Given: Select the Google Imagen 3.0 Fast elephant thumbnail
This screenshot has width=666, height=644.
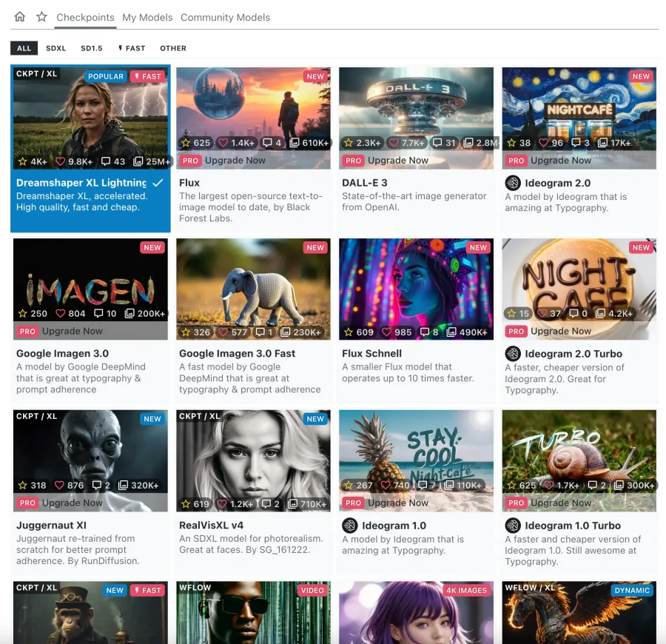Looking at the screenshot, I should click(253, 281).
